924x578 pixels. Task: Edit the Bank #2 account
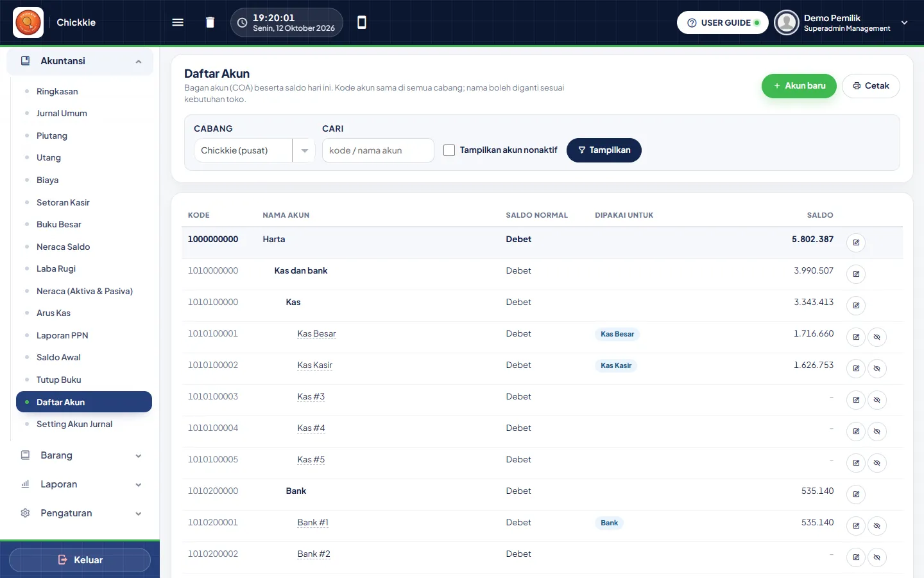[856, 557]
